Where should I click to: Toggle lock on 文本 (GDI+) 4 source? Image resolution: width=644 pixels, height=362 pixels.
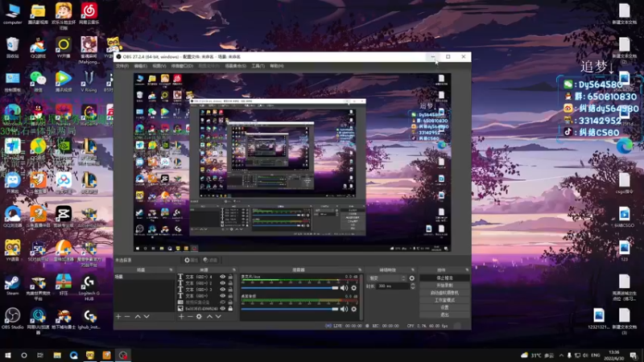coord(230,277)
